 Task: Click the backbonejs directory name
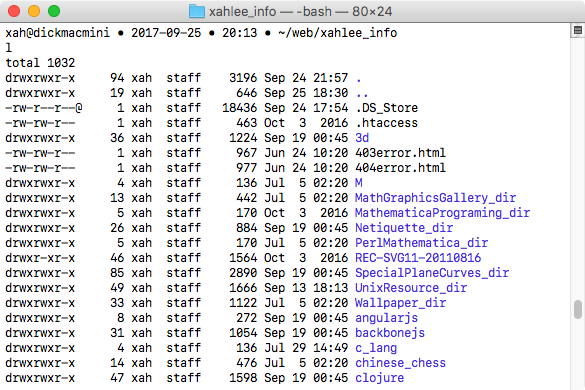[x=390, y=333]
